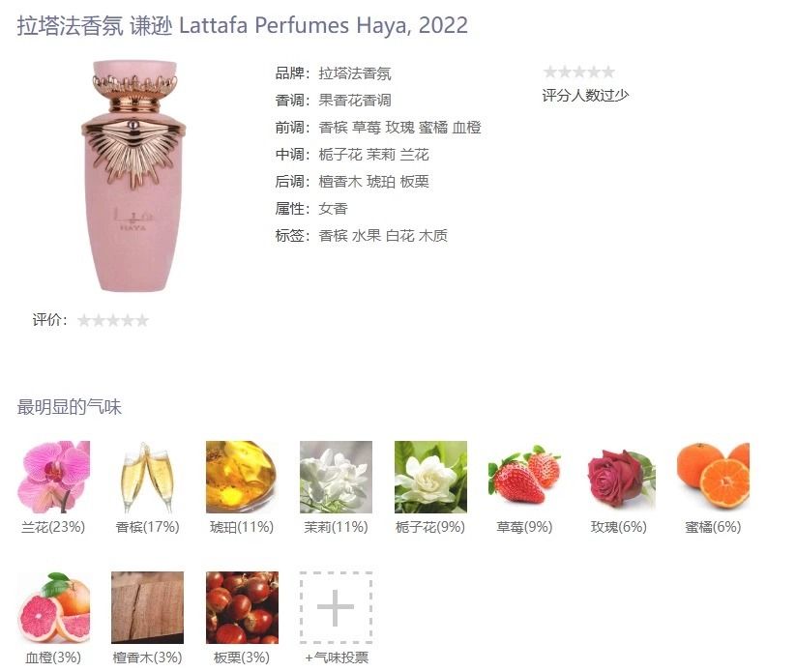Open the 拉塔法香氛 brand link

[x=355, y=73]
